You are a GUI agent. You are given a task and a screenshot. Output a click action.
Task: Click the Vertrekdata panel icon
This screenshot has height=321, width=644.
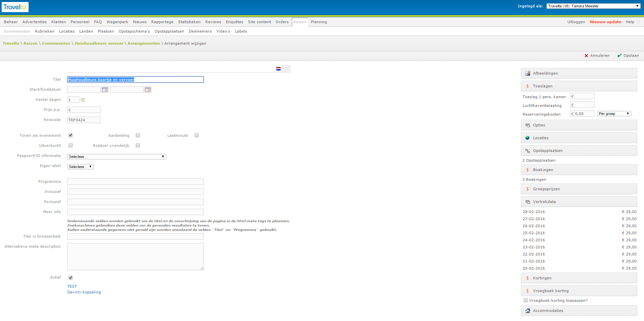tap(528, 202)
